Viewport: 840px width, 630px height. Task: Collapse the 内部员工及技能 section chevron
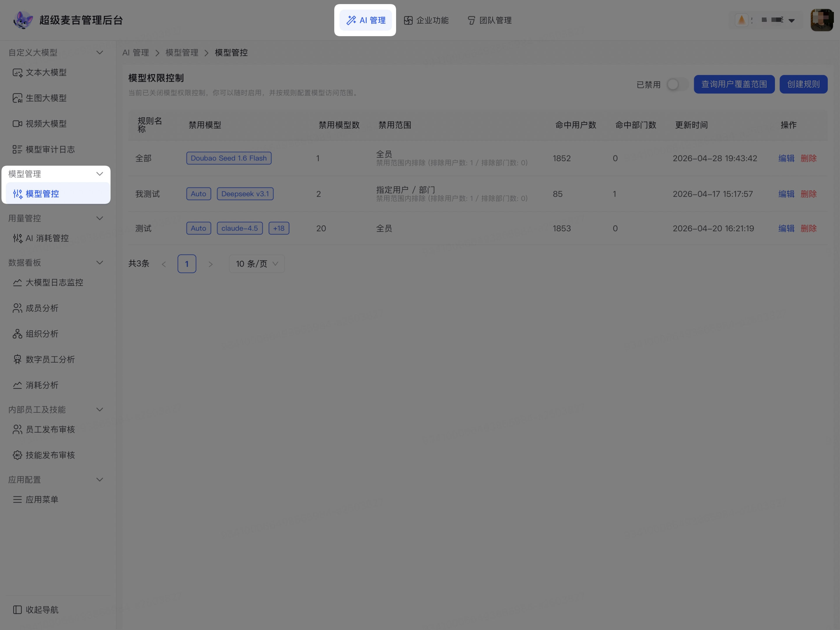click(x=100, y=410)
